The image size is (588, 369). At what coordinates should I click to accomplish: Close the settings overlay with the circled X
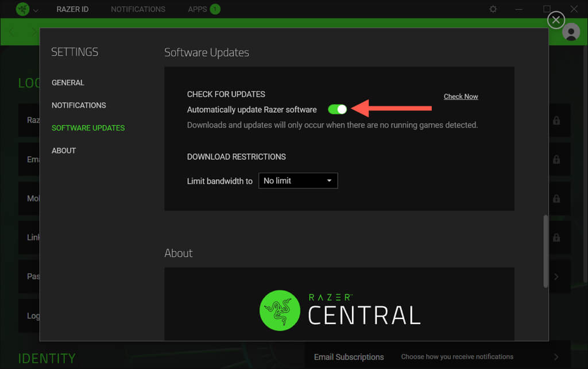coord(556,20)
